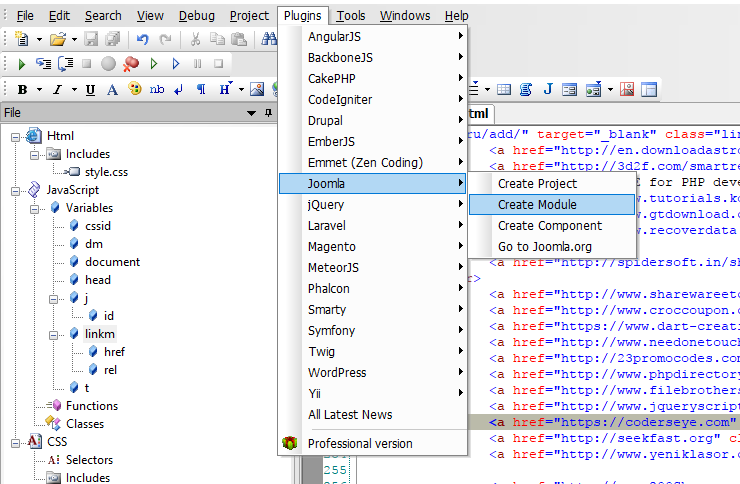Select Create Module in Joomla submenu

point(537,204)
